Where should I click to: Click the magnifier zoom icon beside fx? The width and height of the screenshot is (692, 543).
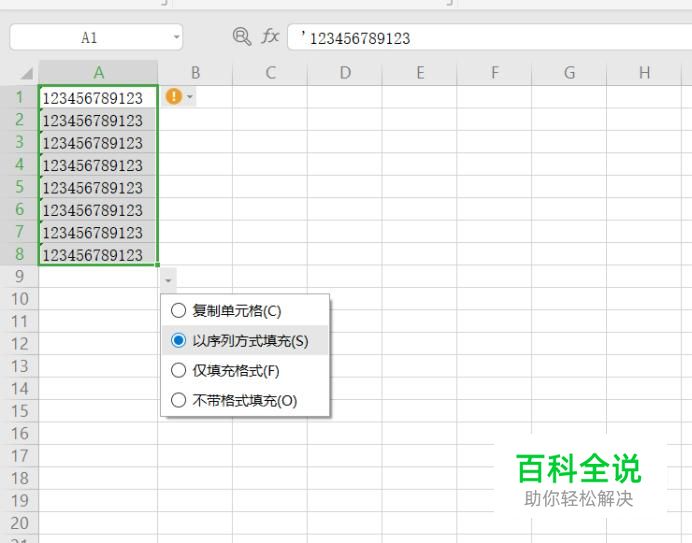pyautogui.click(x=241, y=37)
